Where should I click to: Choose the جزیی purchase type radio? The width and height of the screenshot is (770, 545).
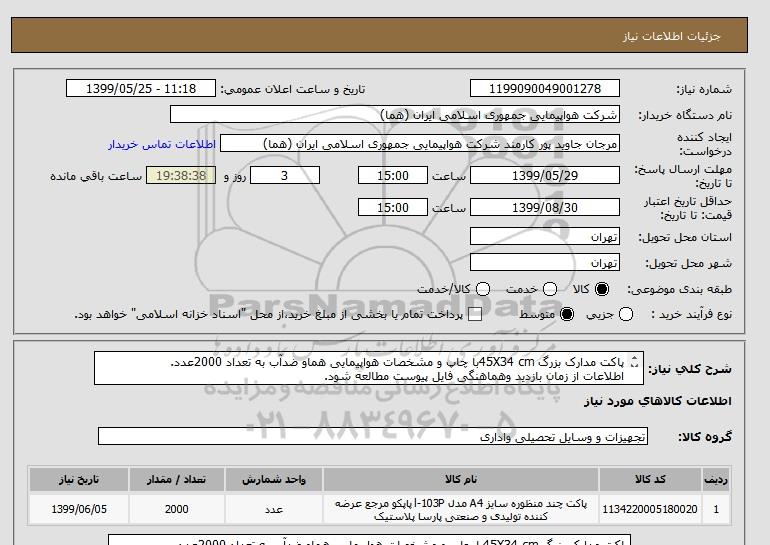tap(626, 314)
